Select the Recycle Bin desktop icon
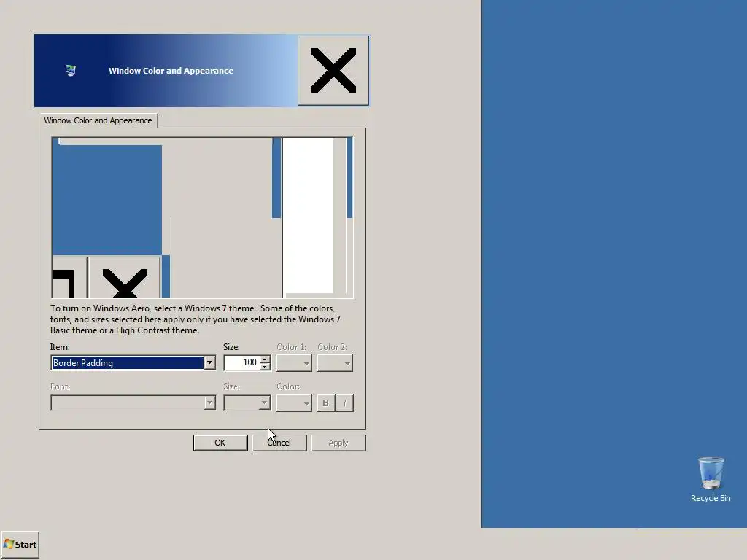The width and height of the screenshot is (747, 560). point(711,479)
